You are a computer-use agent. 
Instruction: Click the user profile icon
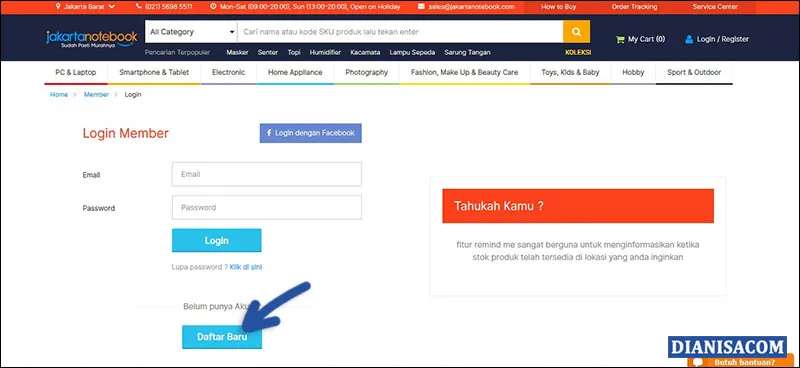[689, 39]
